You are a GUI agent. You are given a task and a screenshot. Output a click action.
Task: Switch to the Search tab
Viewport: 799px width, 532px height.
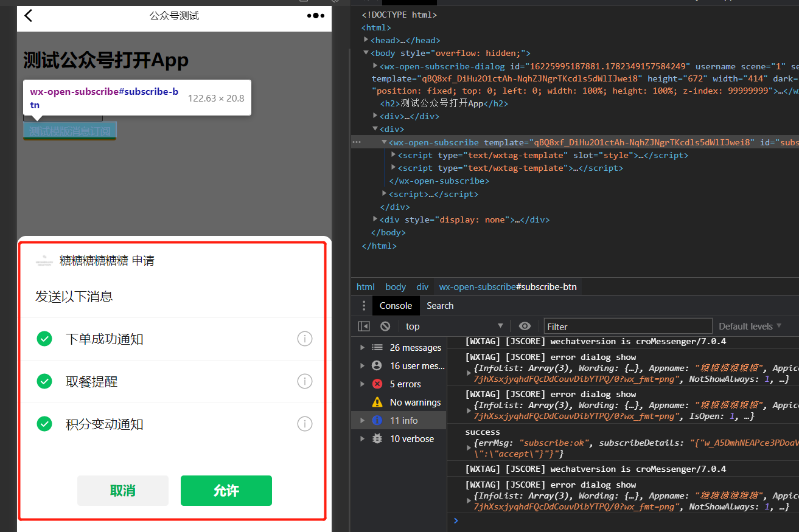[x=440, y=306]
